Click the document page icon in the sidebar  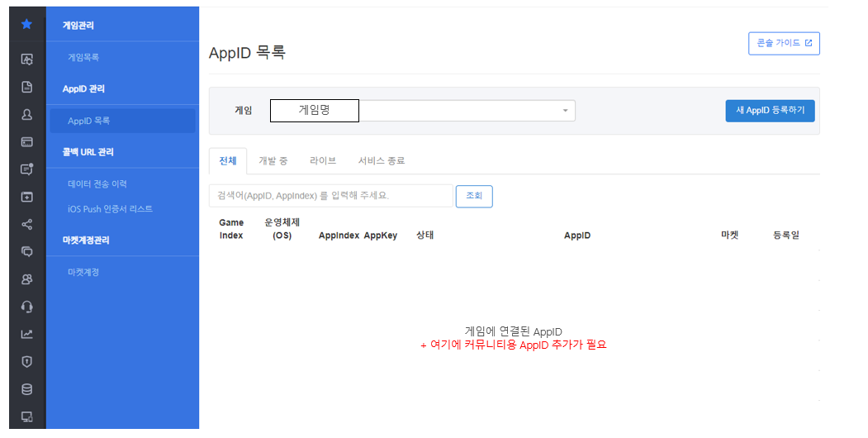pyautogui.click(x=26, y=87)
